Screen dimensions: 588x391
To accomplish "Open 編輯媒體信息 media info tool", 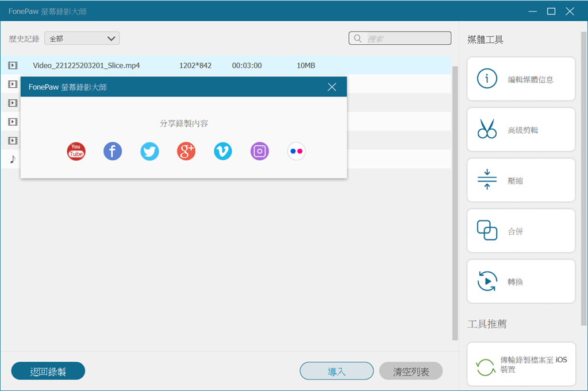I will (x=521, y=79).
